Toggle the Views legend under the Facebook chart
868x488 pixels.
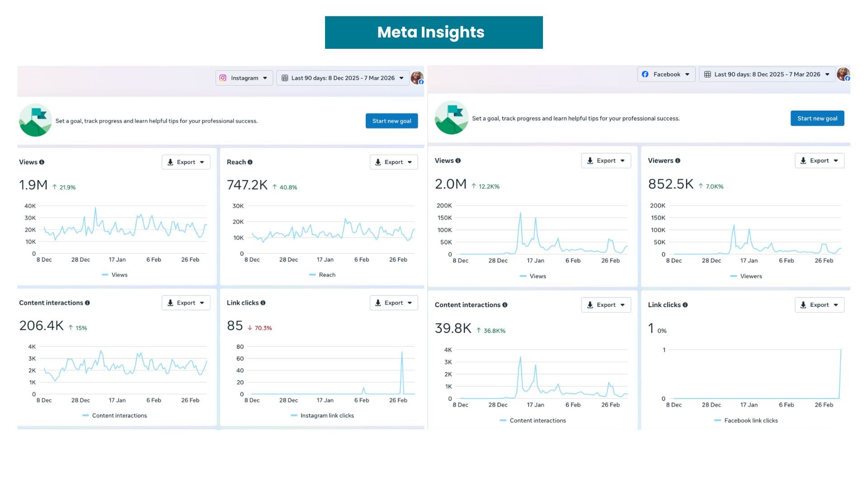[533, 276]
